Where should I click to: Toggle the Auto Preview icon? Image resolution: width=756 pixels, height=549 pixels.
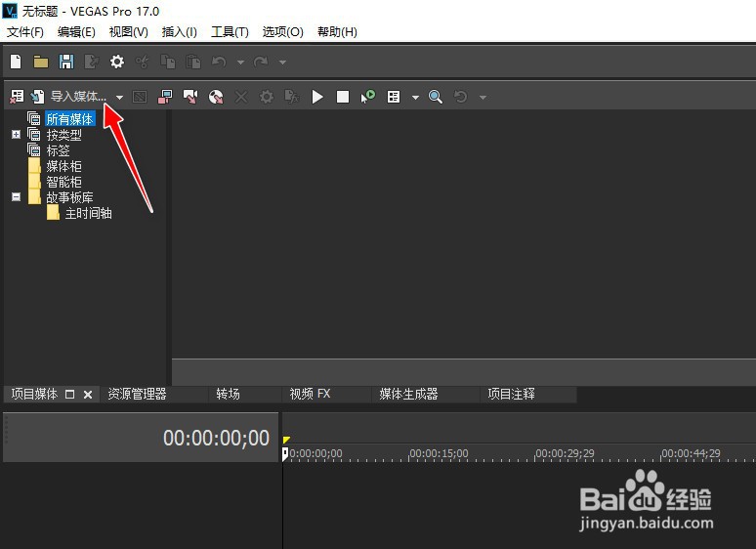point(368,97)
